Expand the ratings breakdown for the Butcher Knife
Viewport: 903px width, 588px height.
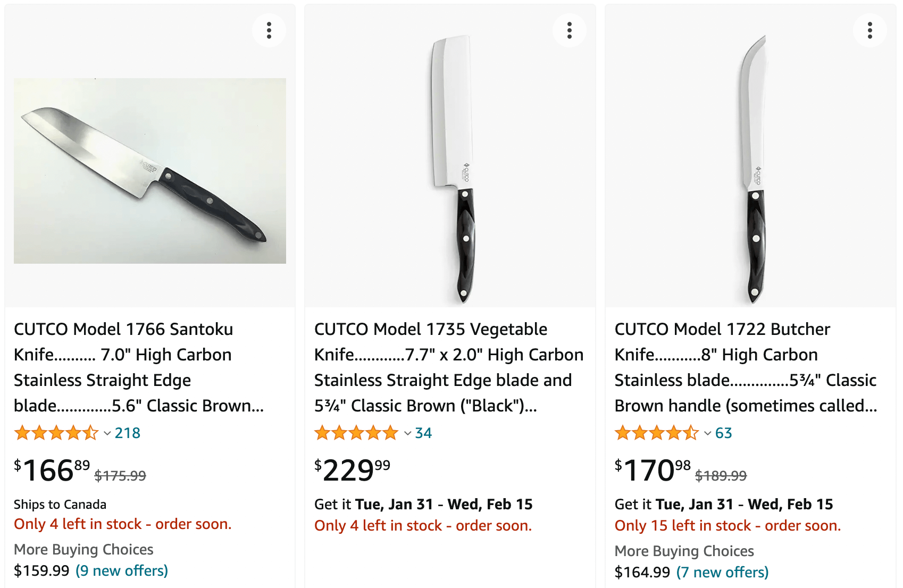(x=707, y=433)
